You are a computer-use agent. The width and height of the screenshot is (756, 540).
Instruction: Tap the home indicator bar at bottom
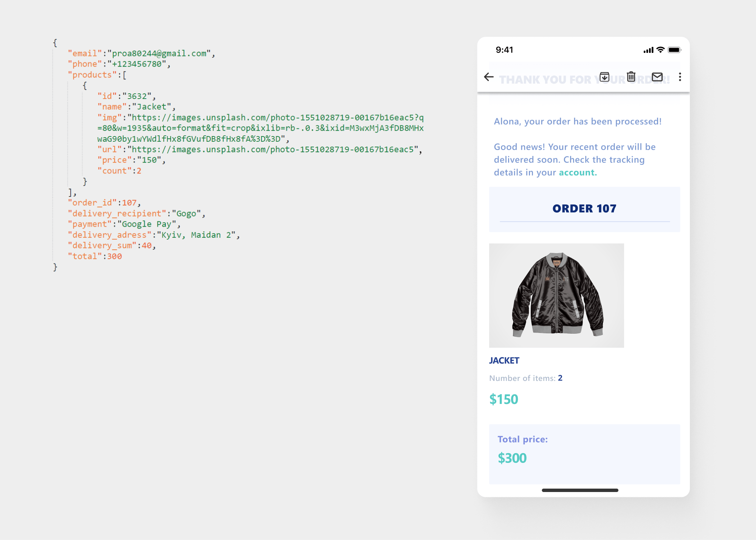[x=580, y=490]
